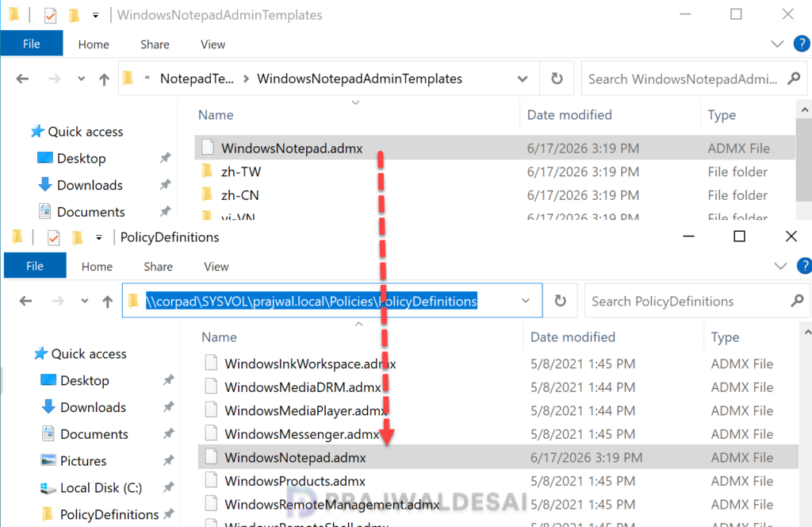The width and height of the screenshot is (812, 527).
Task: Unpin Local Disk (C:) from Quick access
Action: coord(168,487)
